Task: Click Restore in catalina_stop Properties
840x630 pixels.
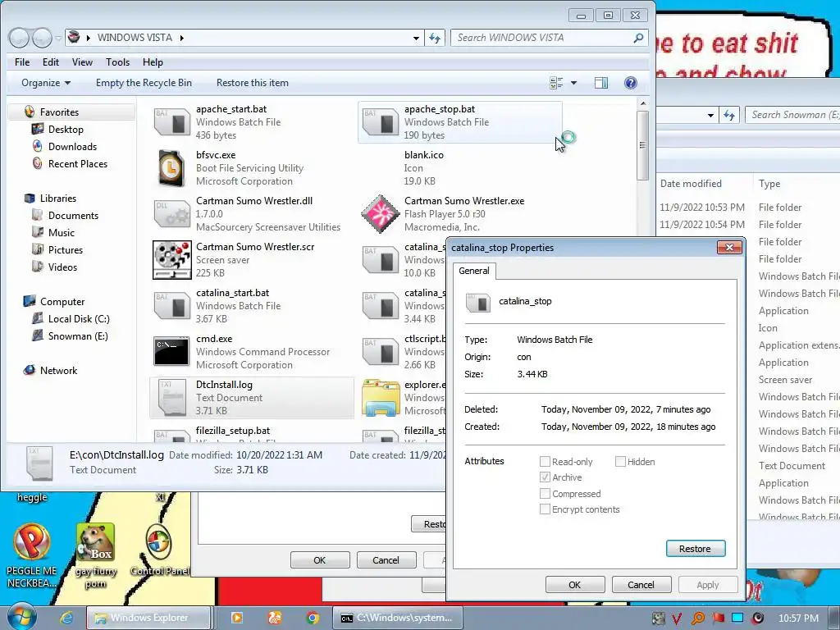Action: 696,549
